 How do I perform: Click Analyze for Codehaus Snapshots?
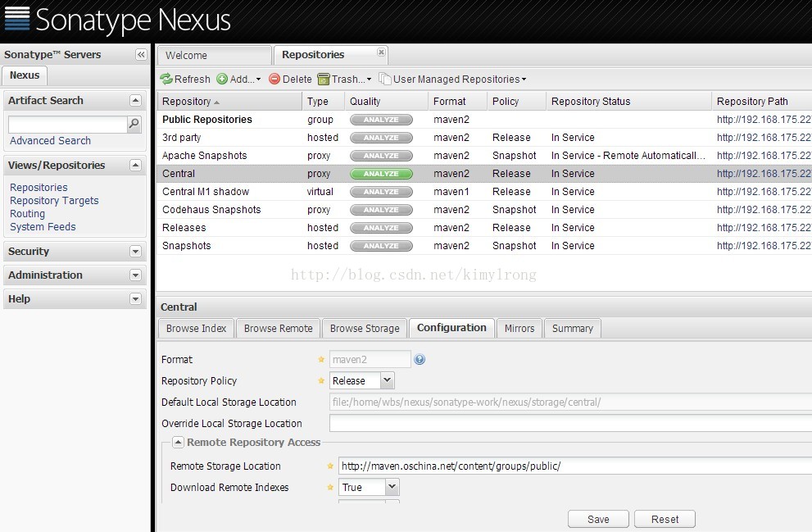381,210
